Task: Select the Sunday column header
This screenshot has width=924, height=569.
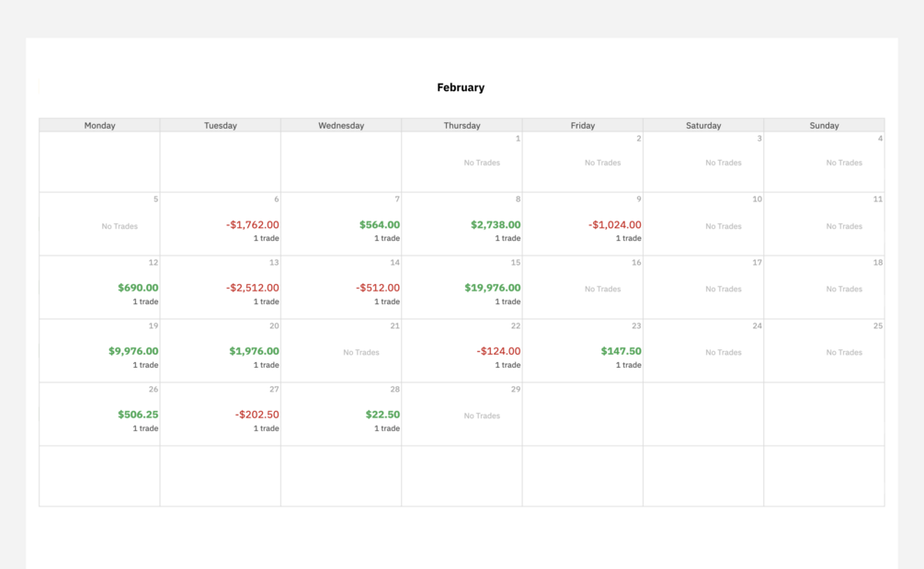Action: click(x=824, y=125)
